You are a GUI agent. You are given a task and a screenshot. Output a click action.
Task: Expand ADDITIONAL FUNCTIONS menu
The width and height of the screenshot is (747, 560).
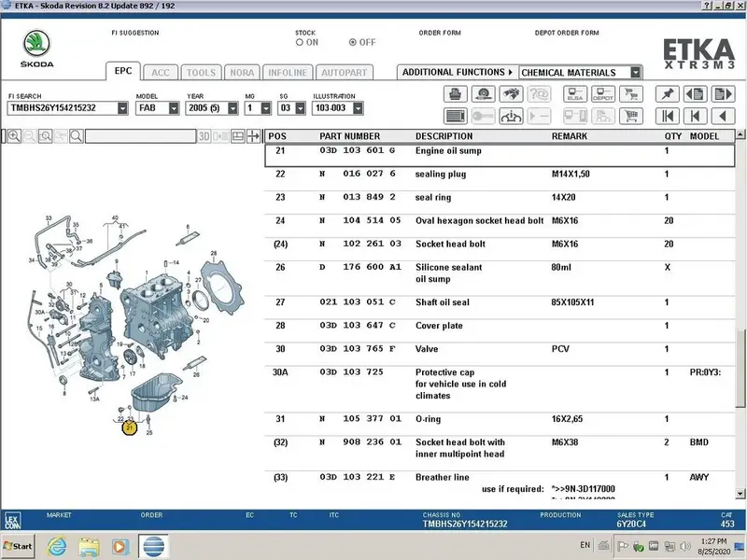(457, 73)
